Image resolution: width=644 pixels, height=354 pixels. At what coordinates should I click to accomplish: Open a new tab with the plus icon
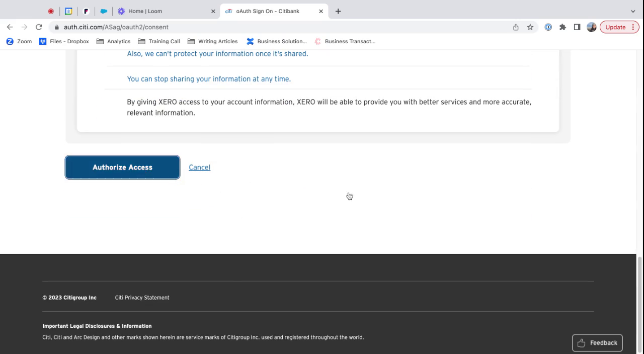coord(338,11)
